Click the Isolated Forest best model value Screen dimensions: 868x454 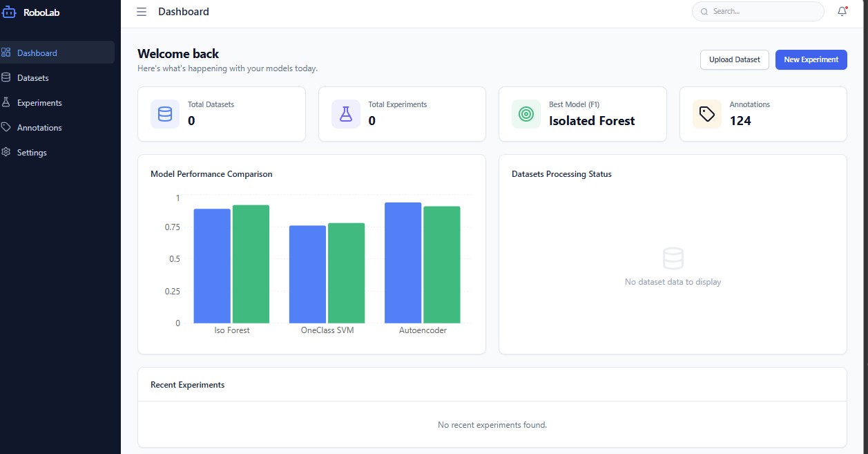coord(592,121)
